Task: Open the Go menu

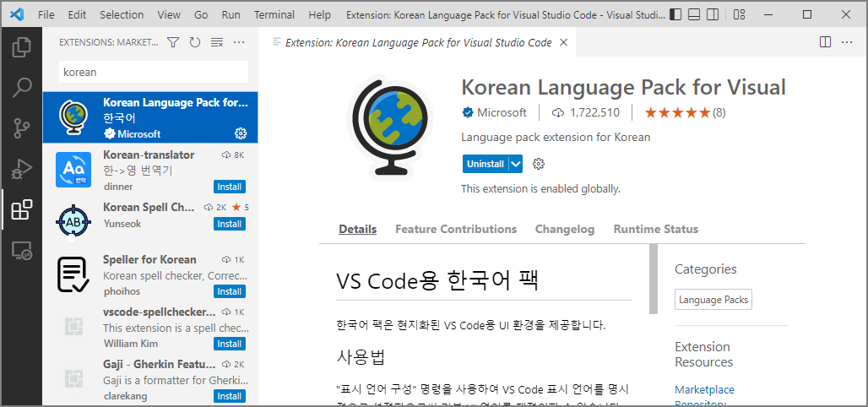Action: (201, 15)
